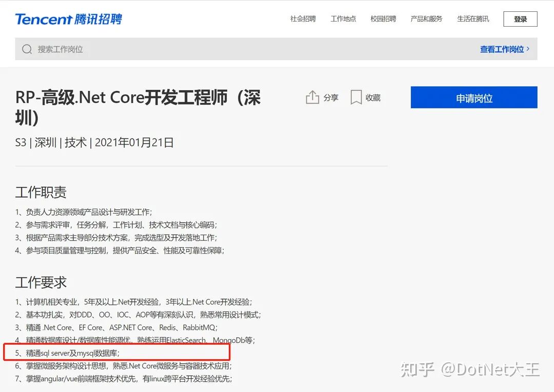Focus the 搜索工作岗位 search field
554x392 pixels.
click(x=276, y=49)
